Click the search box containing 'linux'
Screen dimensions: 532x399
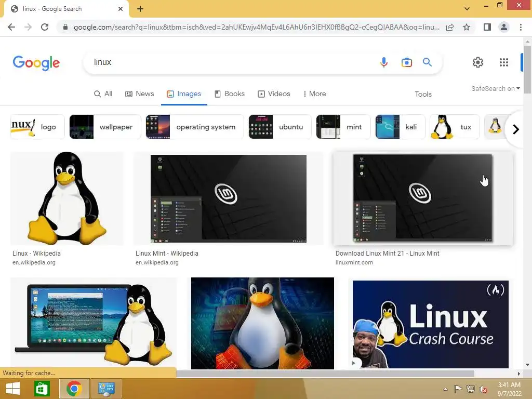pyautogui.click(x=231, y=62)
